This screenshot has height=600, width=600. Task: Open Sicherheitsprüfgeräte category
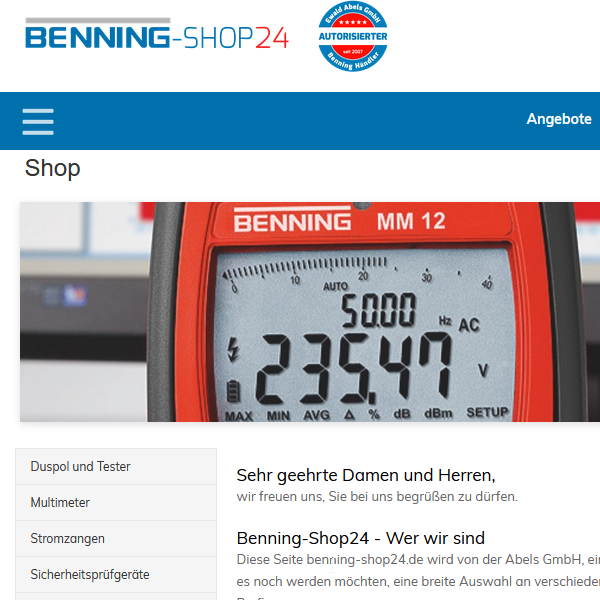116,574
